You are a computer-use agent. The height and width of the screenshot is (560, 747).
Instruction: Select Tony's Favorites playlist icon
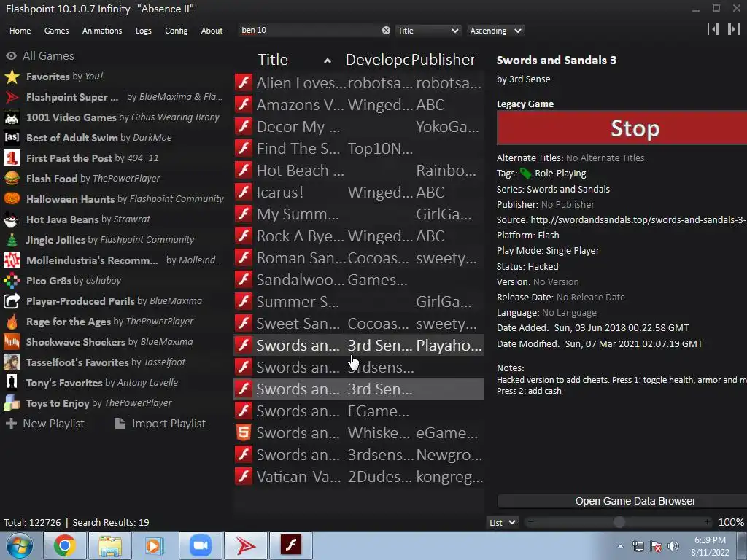(12, 382)
